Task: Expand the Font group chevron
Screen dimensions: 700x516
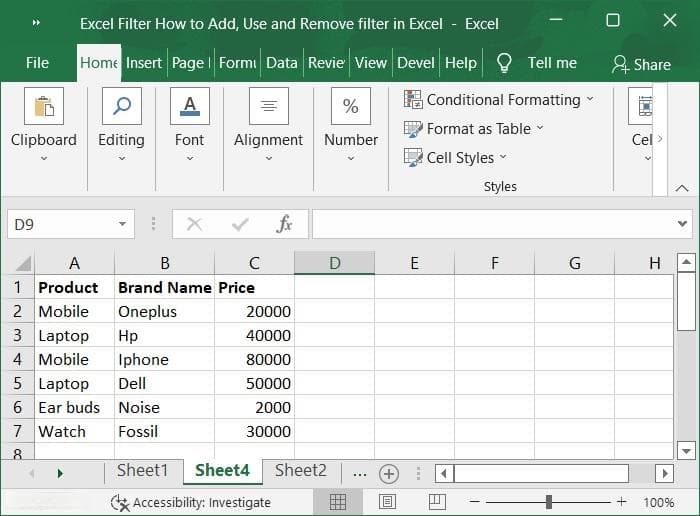Action: [x=190, y=158]
